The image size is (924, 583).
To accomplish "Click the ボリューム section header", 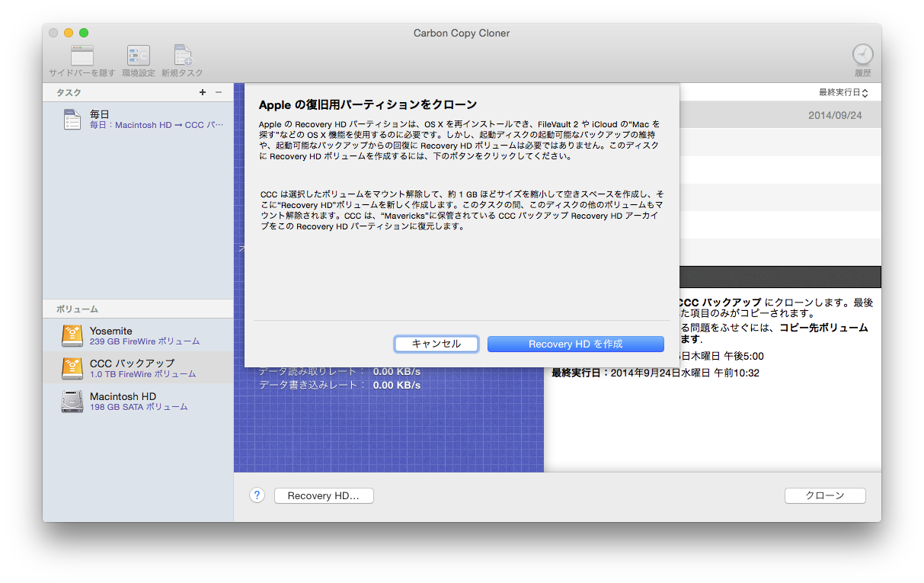I will [x=77, y=309].
